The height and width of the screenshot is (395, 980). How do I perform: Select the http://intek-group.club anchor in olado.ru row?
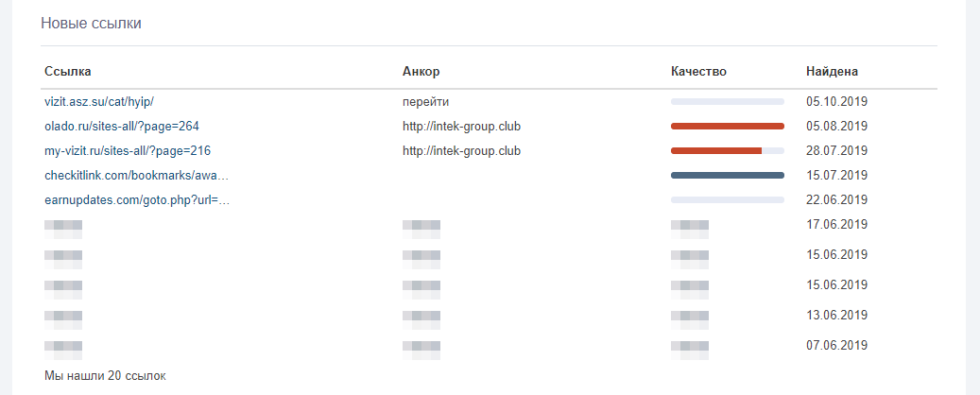tap(462, 127)
